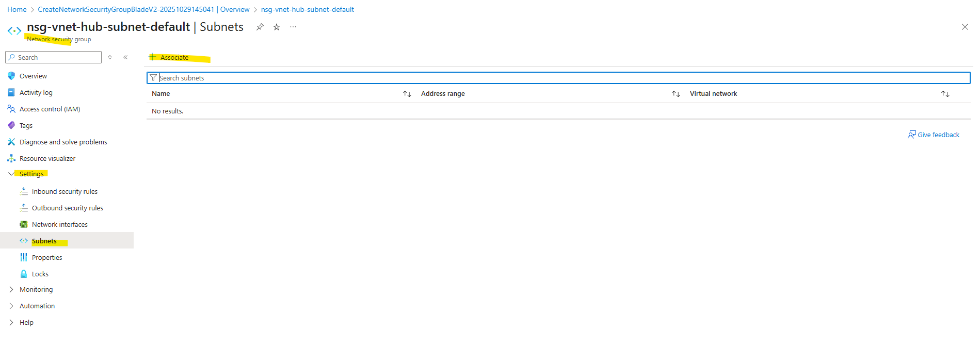Viewport: 980px width, 348px height.
Task: Collapse the Settings section
Action: (x=11, y=174)
